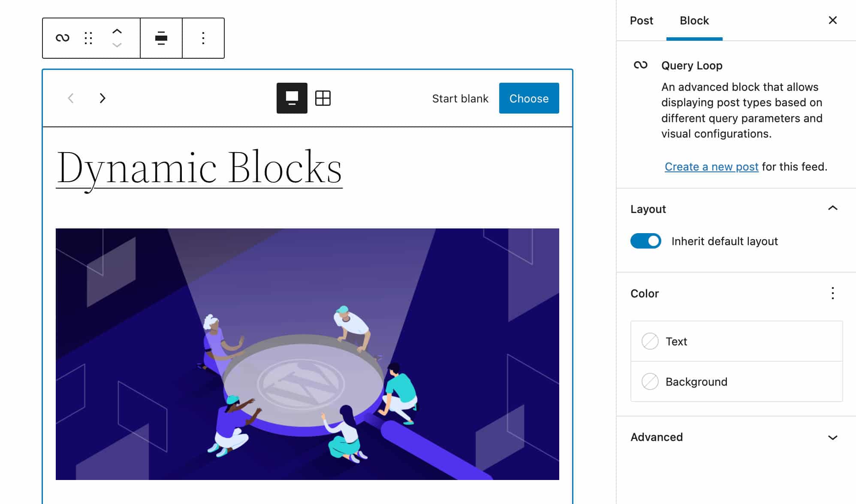
Task: Switch to the Block tab
Action: 693,20
